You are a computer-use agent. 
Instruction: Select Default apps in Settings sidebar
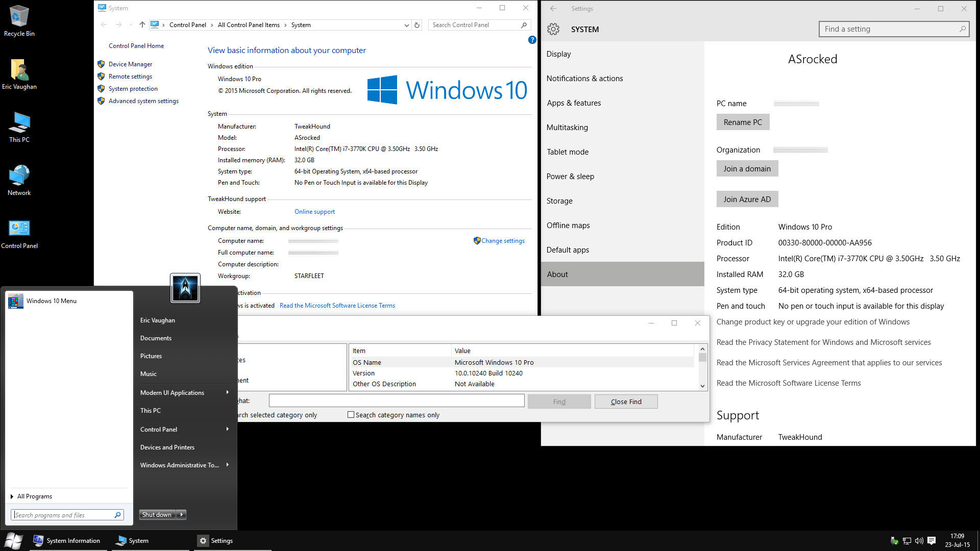coord(623,249)
